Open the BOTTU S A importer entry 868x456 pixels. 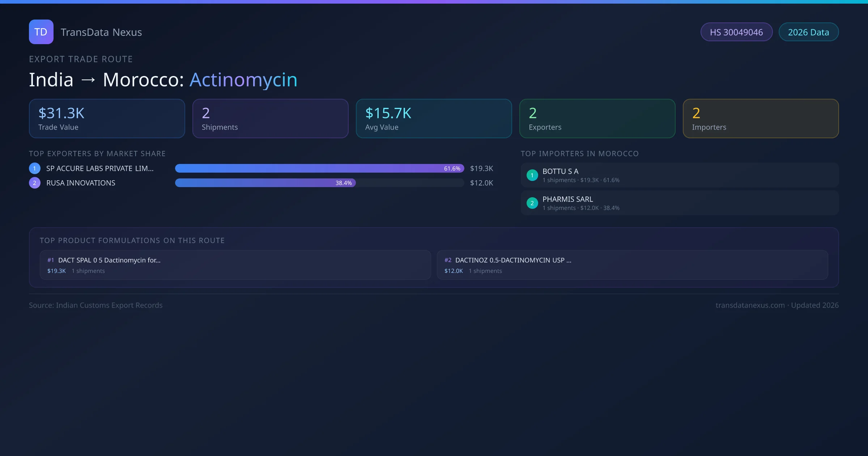(x=679, y=175)
